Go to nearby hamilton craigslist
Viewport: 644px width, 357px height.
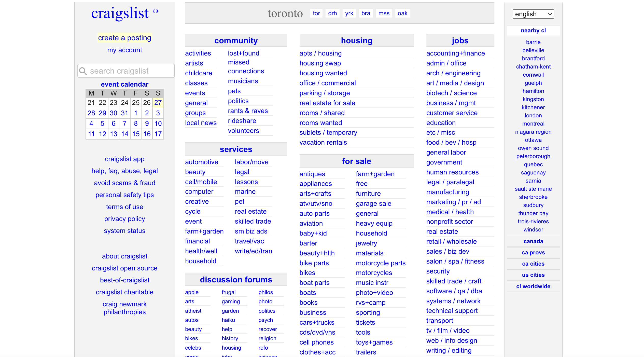pyautogui.click(x=533, y=91)
